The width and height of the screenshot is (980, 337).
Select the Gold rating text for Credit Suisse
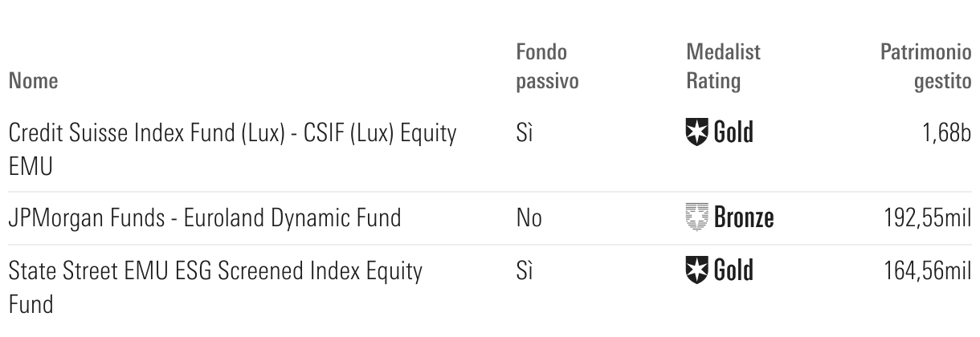click(734, 132)
